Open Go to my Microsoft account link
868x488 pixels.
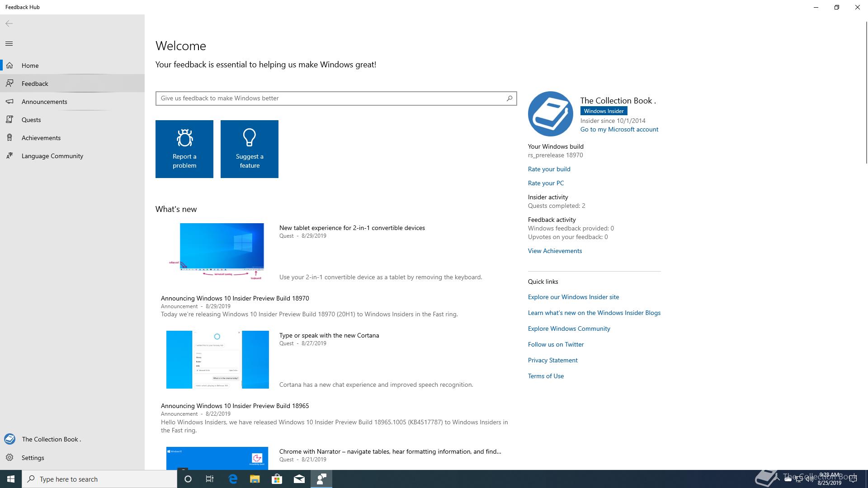pos(619,129)
